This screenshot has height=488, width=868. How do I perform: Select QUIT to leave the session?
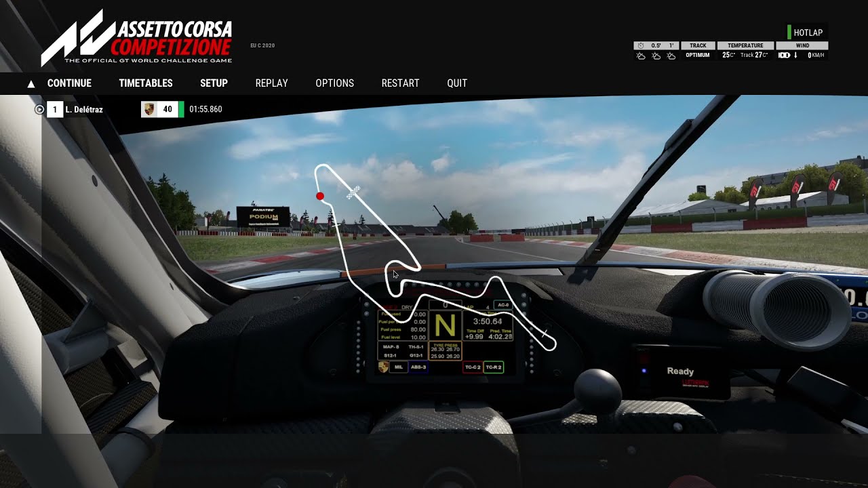coord(457,83)
